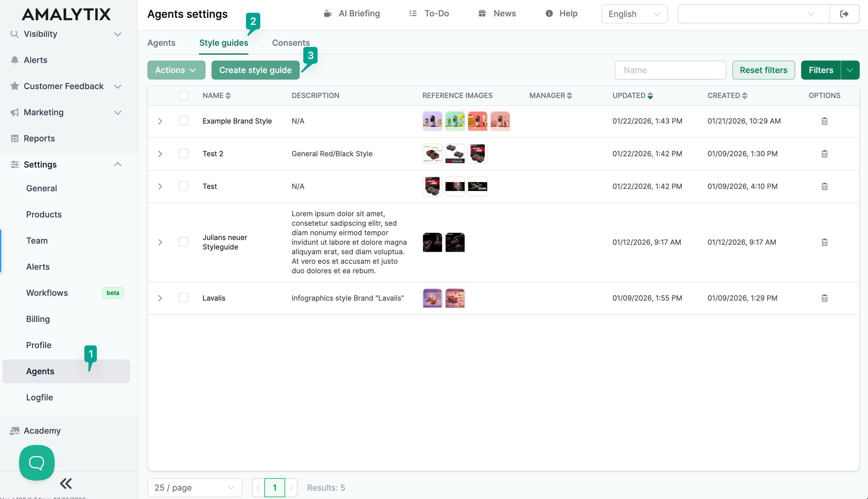Viewport: 868px width, 499px height.
Task: Check the Test 2 row checkbox
Action: pyautogui.click(x=184, y=154)
